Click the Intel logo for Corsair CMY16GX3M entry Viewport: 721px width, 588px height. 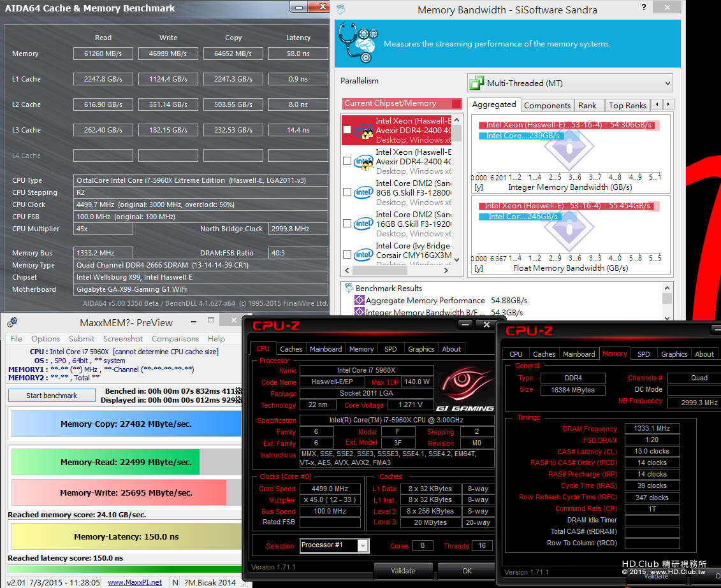(x=363, y=254)
